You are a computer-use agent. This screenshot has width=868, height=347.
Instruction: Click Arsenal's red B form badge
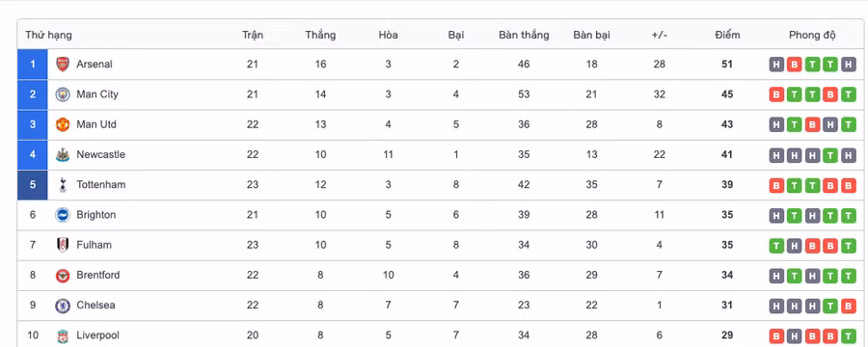[795, 65]
